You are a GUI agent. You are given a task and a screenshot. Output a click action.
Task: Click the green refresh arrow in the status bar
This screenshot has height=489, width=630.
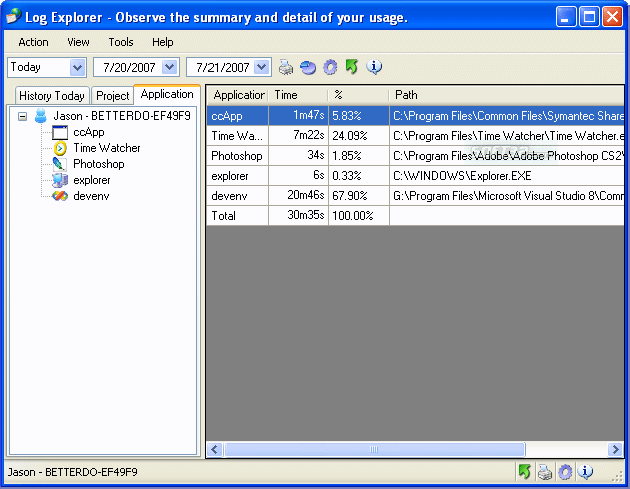(524, 472)
